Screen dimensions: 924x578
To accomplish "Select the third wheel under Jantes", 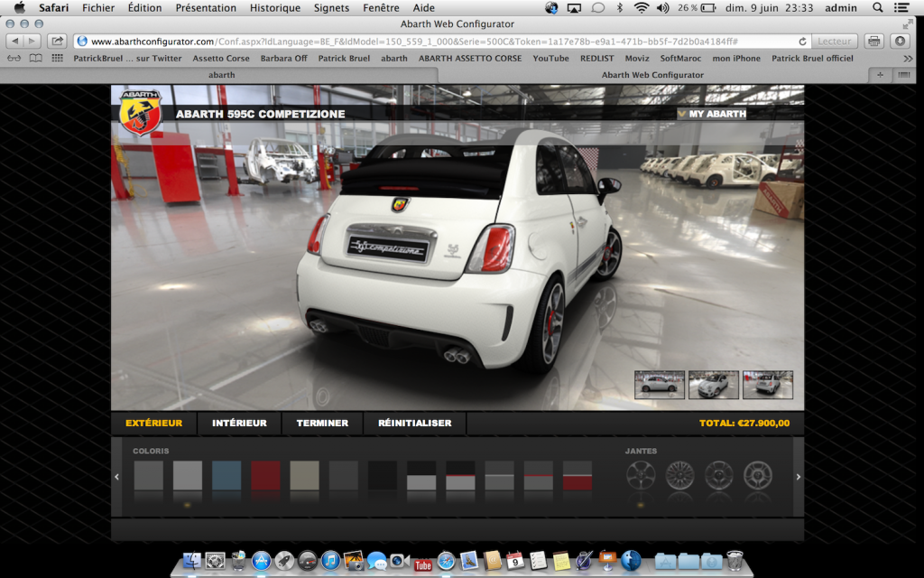I will click(x=719, y=475).
